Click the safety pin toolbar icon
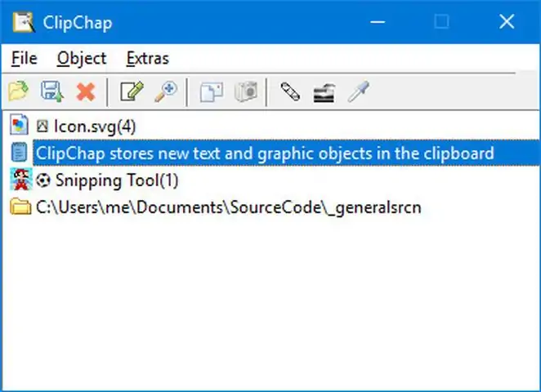The height and width of the screenshot is (392, 541). [x=290, y=91]
